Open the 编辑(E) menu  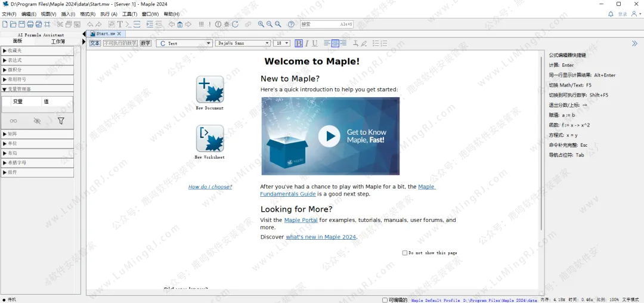[29, 14]
